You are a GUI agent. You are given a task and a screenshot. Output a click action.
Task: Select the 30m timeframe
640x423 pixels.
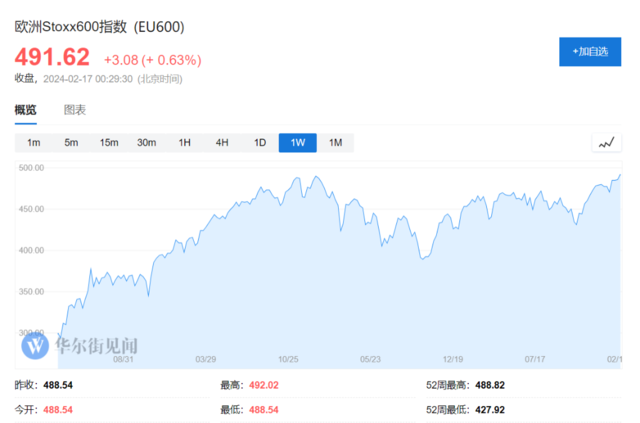(x=147, y=143)
